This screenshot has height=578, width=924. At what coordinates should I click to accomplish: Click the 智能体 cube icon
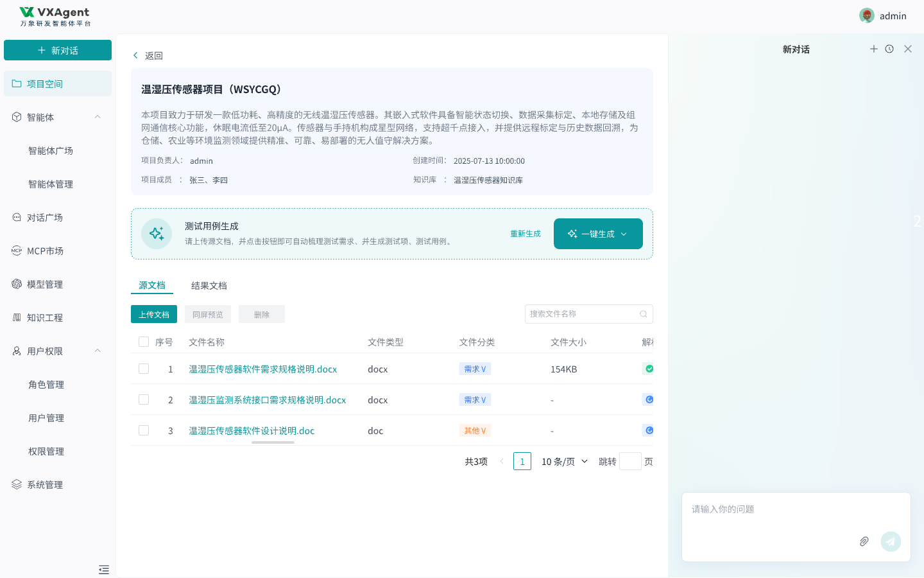coord(17,117)
